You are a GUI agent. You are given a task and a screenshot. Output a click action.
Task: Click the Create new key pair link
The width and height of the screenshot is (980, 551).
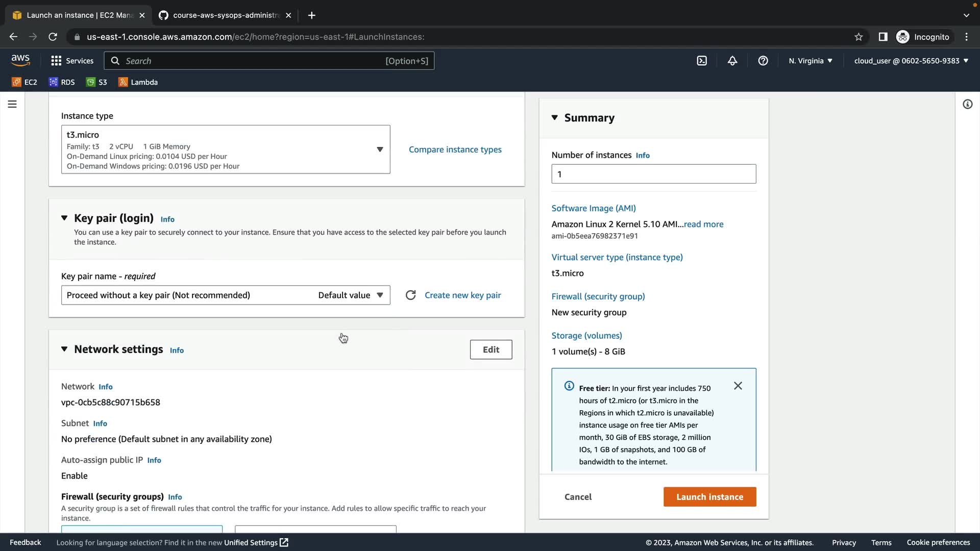click(462, 295)
